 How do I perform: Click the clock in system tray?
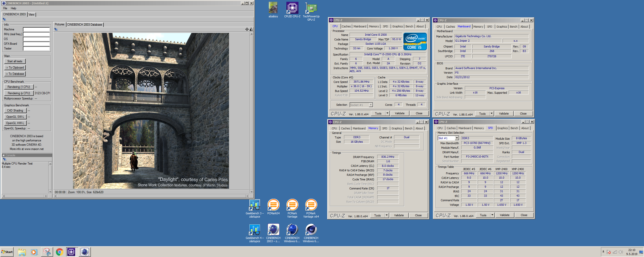click(632, 252)
